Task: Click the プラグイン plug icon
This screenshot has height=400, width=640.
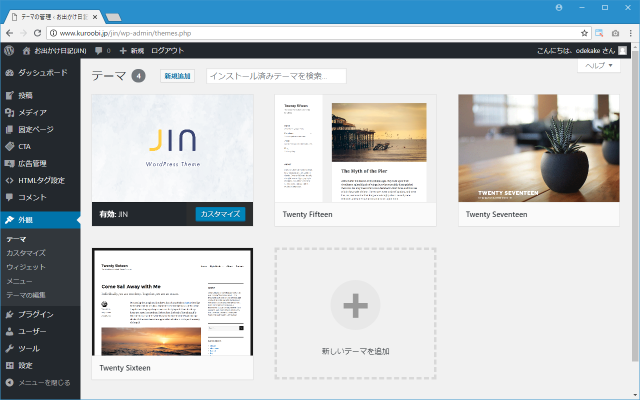Action: click(9, 314)
